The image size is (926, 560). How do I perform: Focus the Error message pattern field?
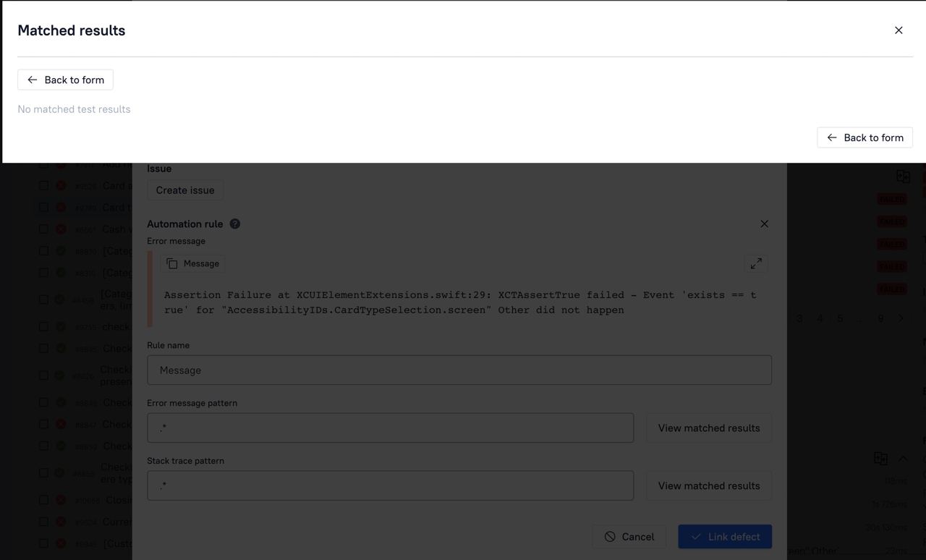point(391,428)
